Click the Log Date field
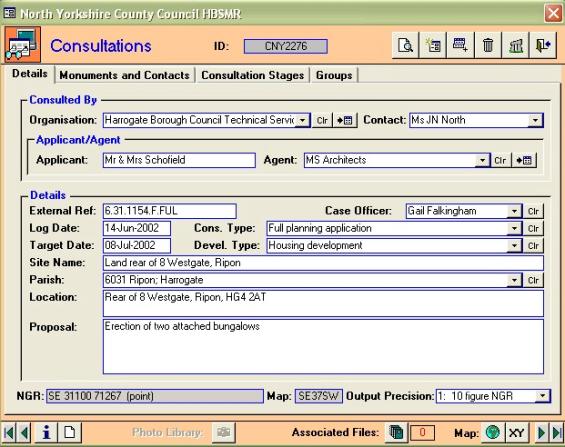This screenshot has height=447, width=565. pyautogui.click(x=137, y=228)
